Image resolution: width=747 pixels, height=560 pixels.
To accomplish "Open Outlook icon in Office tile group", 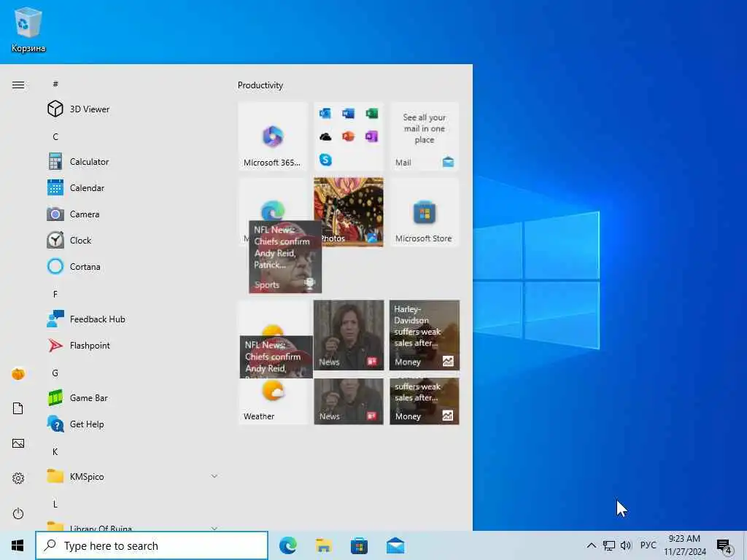I will pyautogui.click(x=325, y=113).
